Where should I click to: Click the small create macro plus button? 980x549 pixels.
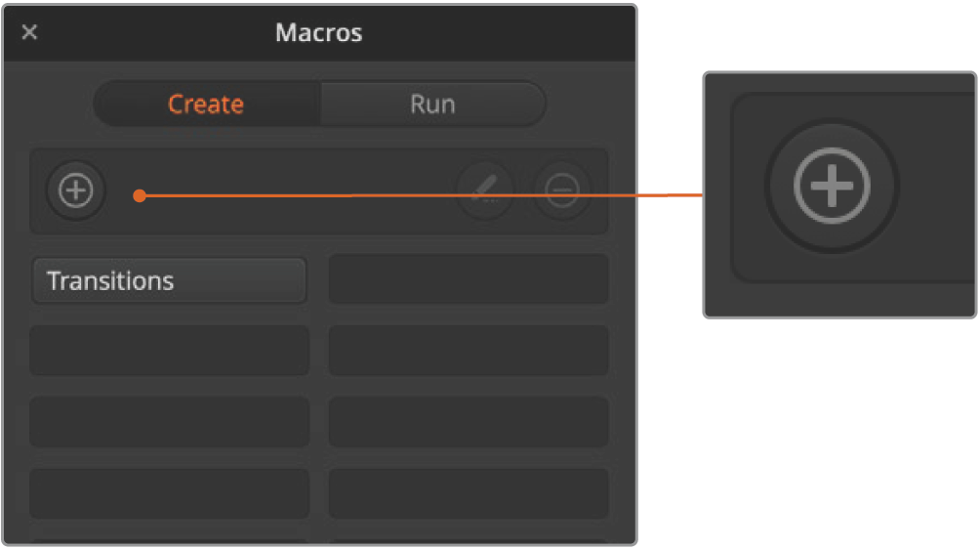point(76,190)
